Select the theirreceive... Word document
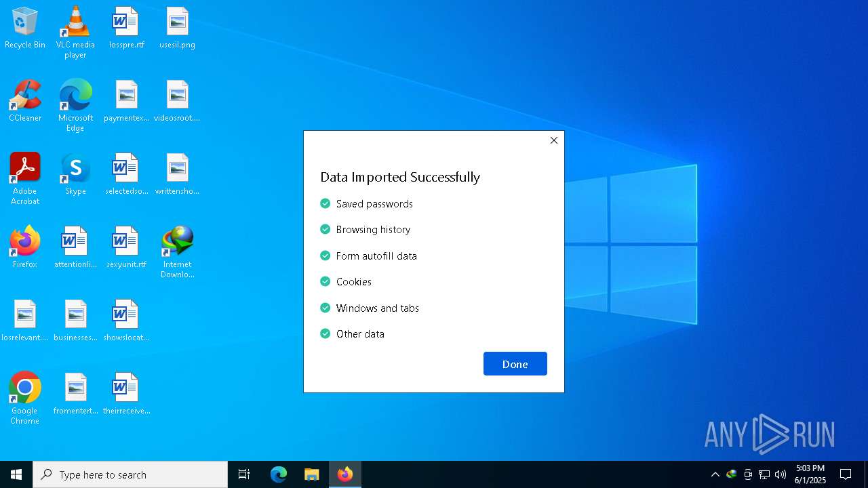 [x=126, y=394]
